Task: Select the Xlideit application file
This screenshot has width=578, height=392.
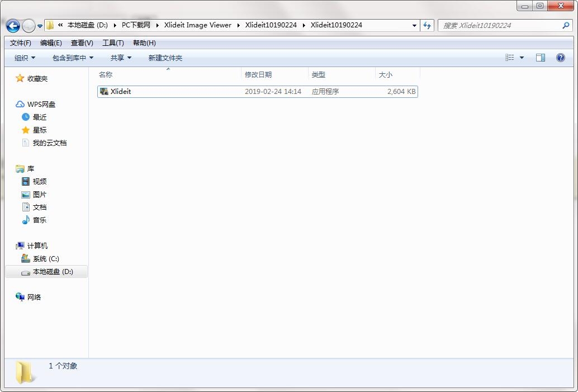Action: pyautogui.click(x=257, y=92)
